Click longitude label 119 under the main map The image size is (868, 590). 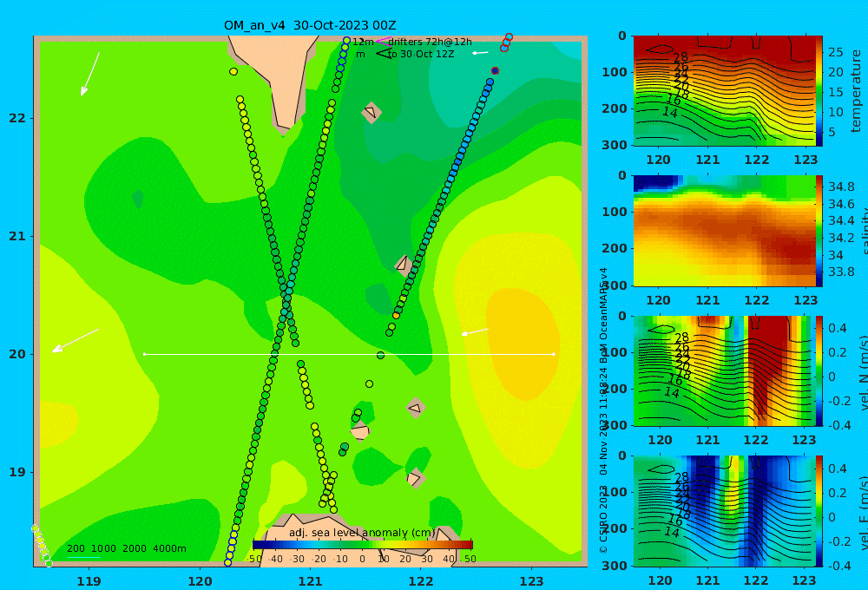click(89, 581)
